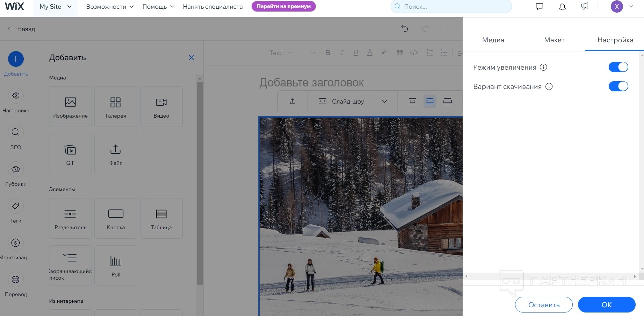The width and height of the screenshot is (644, 316).
Task: Open the My Site dropdown
Action: (x=55, y=7)
